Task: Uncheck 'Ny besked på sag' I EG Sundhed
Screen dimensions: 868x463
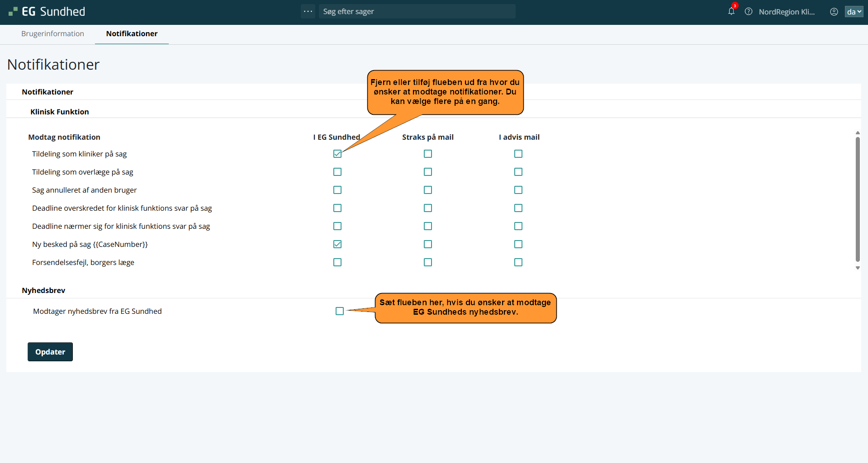Action: pos(337,244)
